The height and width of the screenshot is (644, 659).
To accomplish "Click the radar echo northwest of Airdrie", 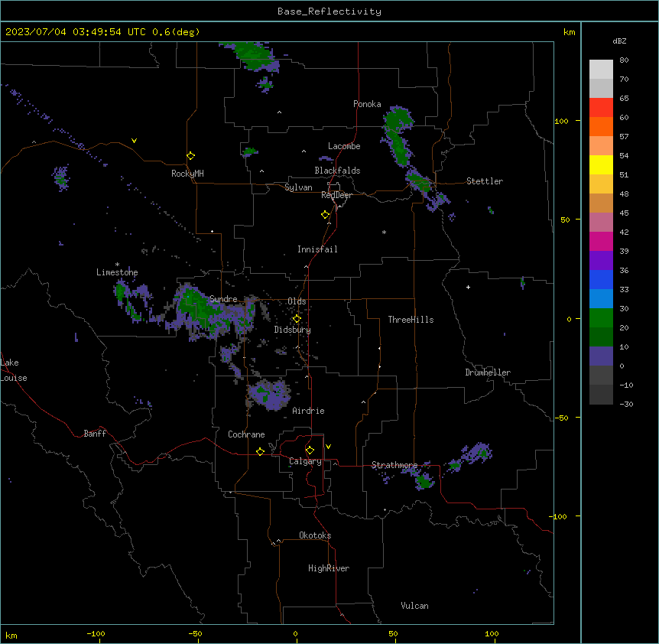I will (269, 395).
